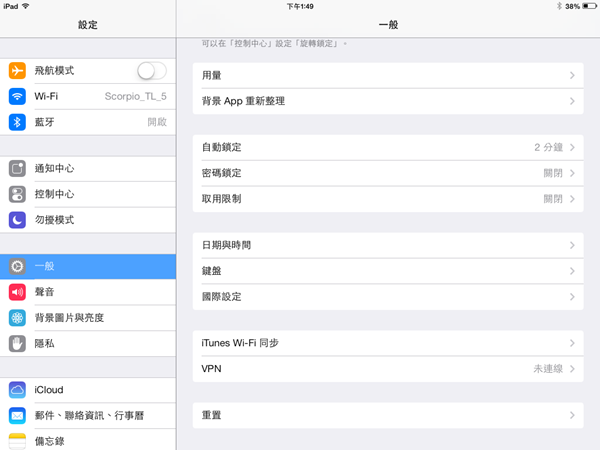The height and width of the screenshot is (450, 600).
Task: Open the 背景 App 重新整理 row
Action: (x=388, y=101)
